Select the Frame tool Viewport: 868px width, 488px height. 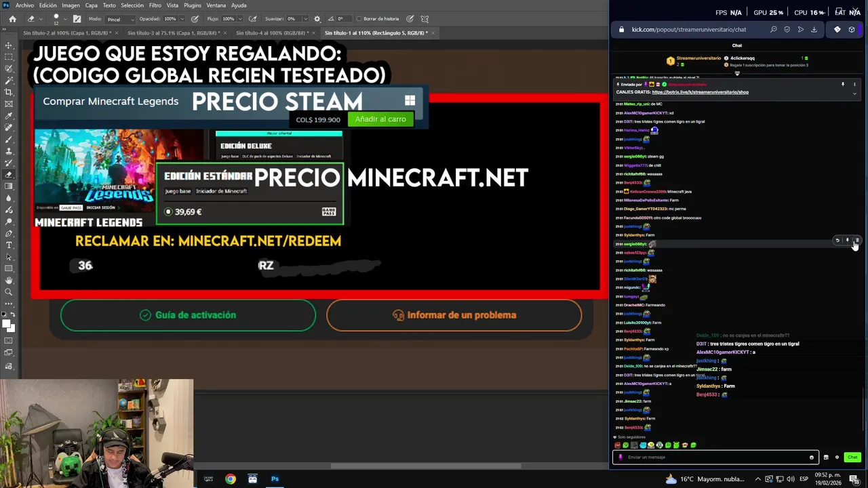click(9, 104)
